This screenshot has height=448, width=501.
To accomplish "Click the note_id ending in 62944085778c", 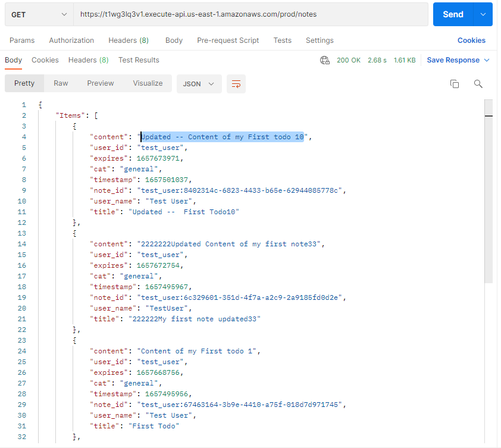I will pos(239,190).
